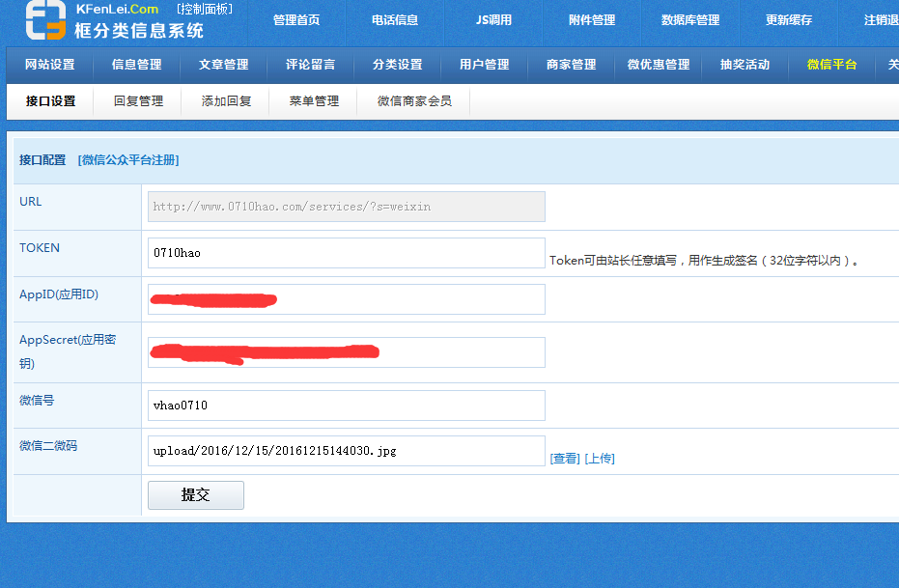
Task: Click into the TOKEN input field
Action: point(346,253)
